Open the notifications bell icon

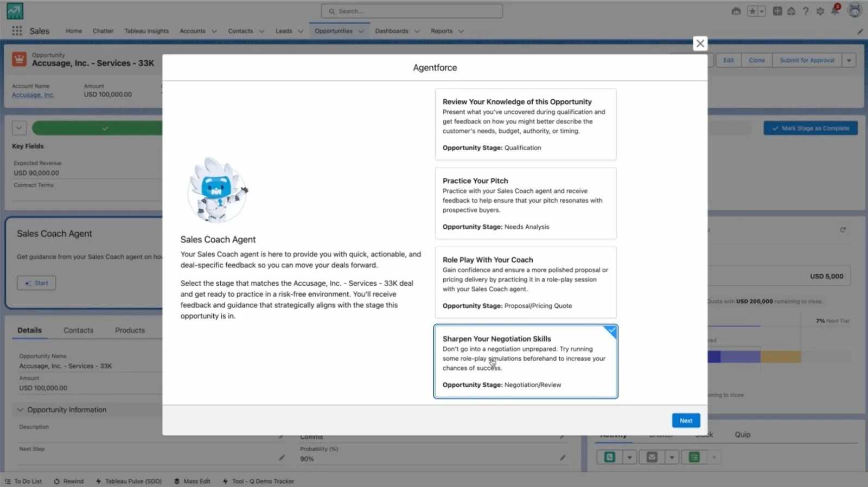coord(835,11)
